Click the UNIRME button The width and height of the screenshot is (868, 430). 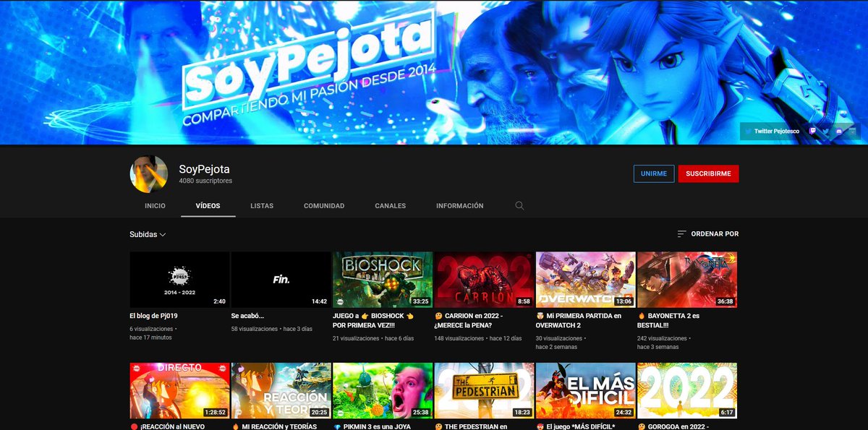coord(654,173)
